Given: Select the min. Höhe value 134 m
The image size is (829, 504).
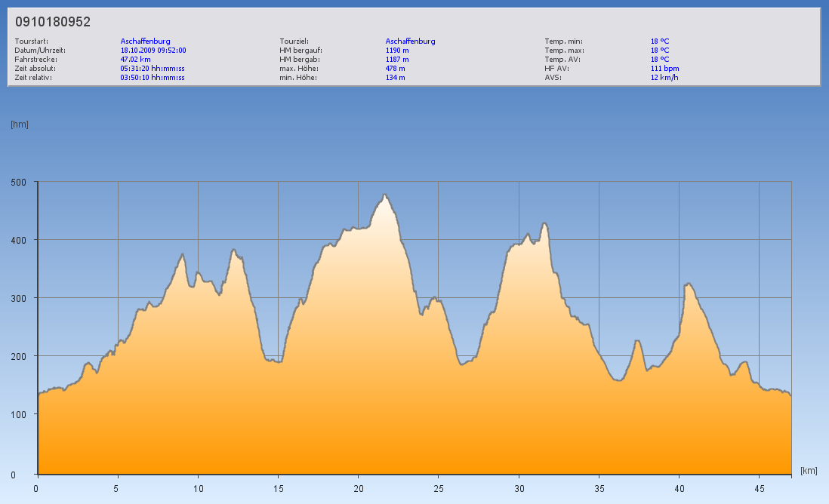Looking at the screenshot, I should (x=395, y=78).
